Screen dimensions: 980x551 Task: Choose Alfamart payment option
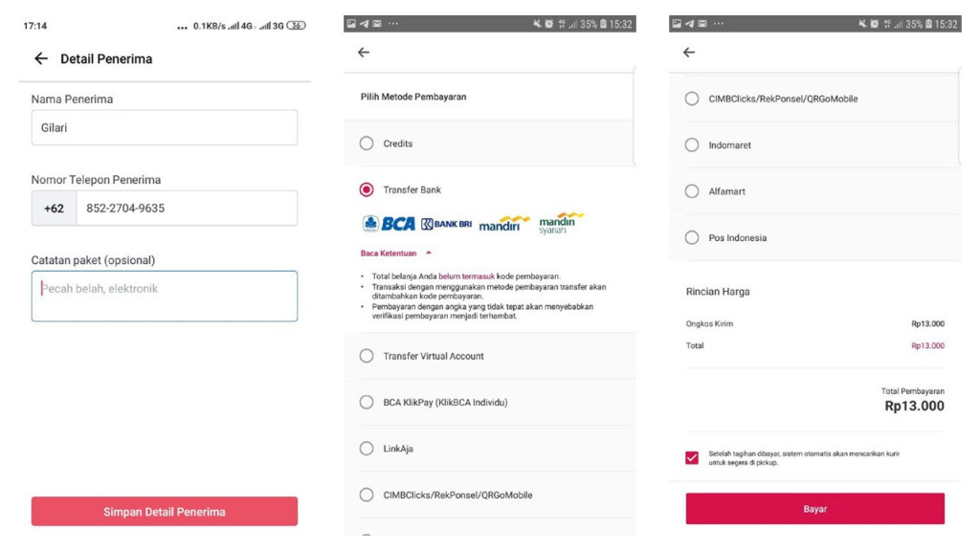click(692, 191)
